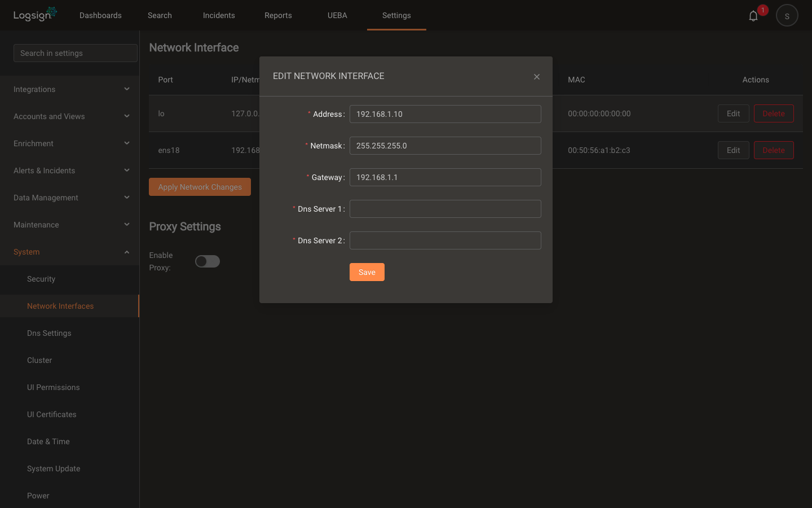
Task: Select Network Interfaces in sidebar
Action: point(70,306)
